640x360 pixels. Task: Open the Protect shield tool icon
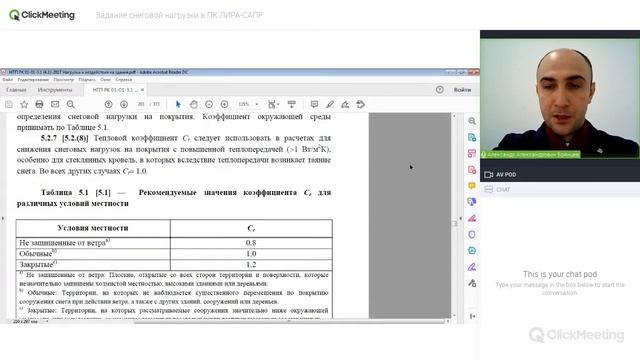pyautogui.click(x=472, y=235)
